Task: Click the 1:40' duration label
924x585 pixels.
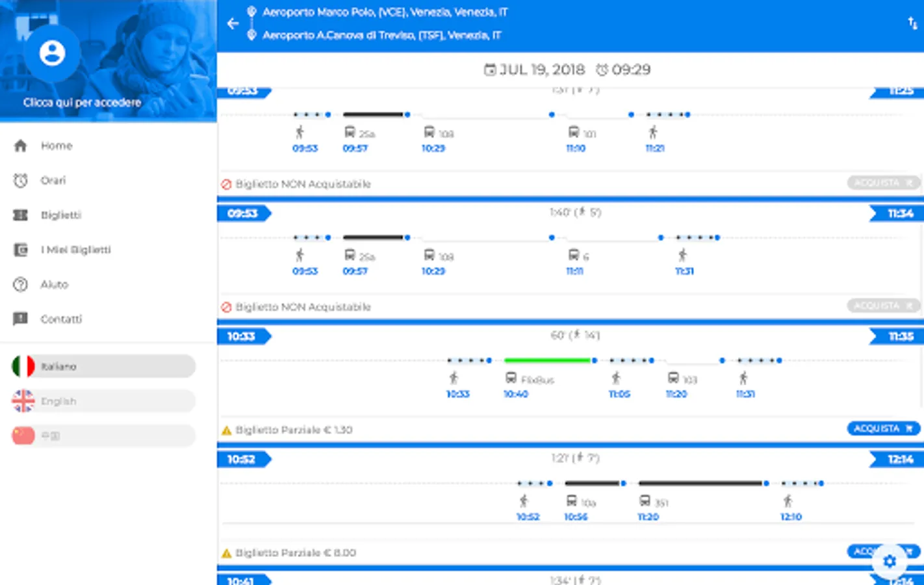Action: point(575,213)
